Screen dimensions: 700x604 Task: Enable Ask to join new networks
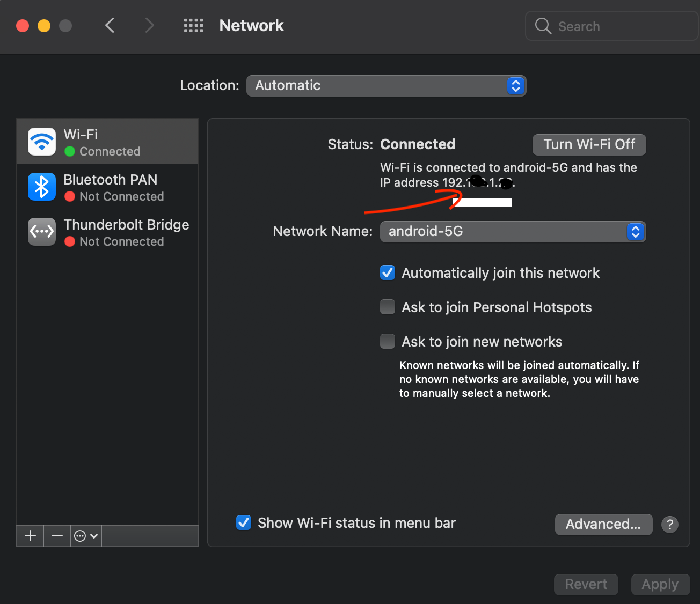388,342
